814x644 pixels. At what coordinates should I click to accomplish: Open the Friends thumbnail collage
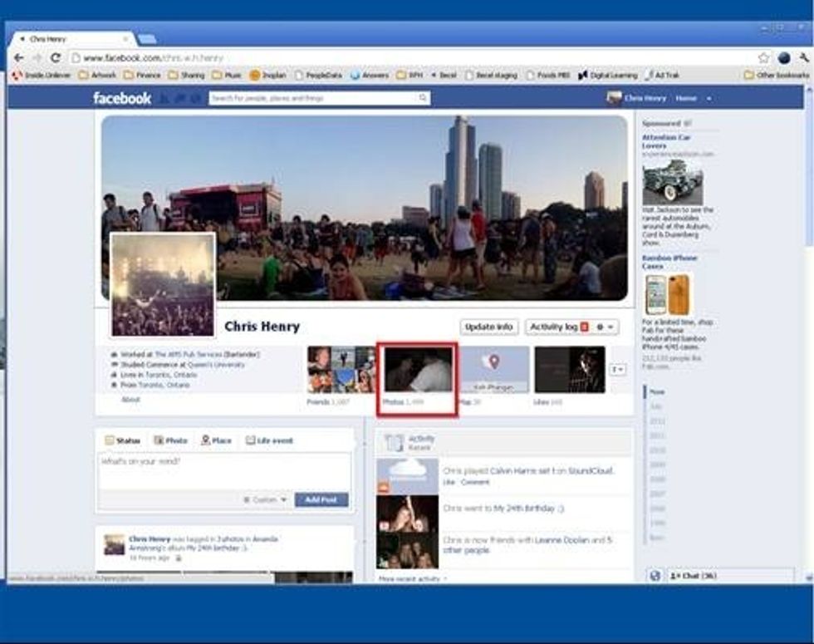tap(341, 369)
